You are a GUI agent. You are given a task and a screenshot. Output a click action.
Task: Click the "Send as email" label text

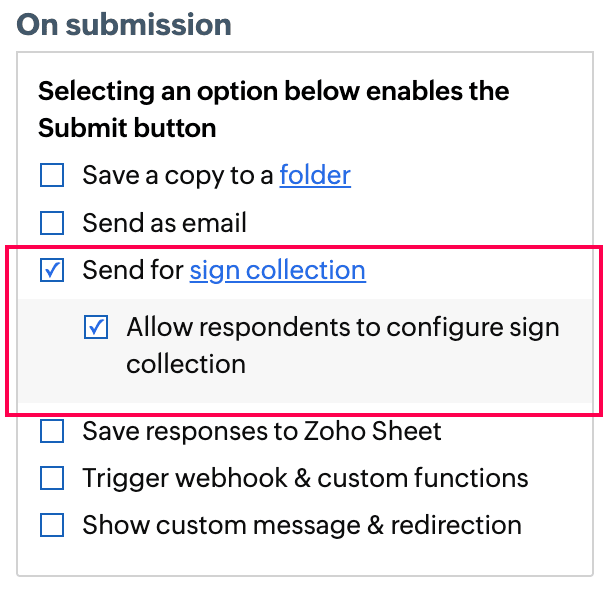tap(164, 222)
